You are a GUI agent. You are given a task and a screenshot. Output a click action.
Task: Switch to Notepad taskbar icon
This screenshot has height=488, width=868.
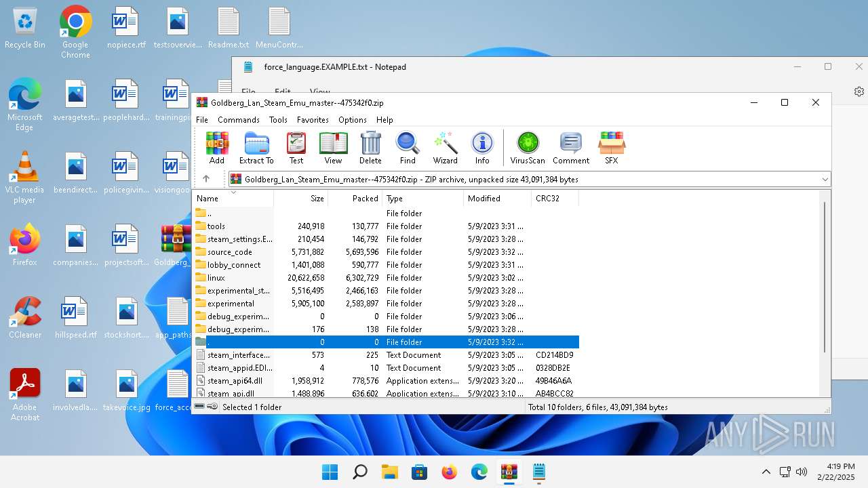click(539, 472)
